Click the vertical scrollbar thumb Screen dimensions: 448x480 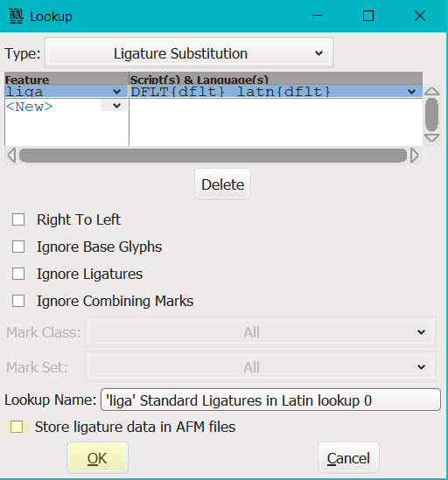coord(431,115)
